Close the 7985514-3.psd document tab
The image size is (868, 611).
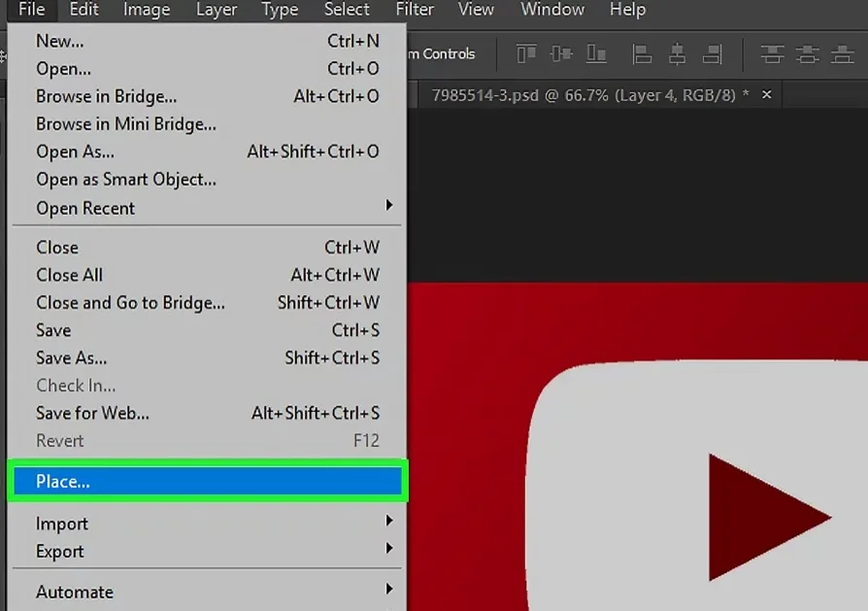767,95
